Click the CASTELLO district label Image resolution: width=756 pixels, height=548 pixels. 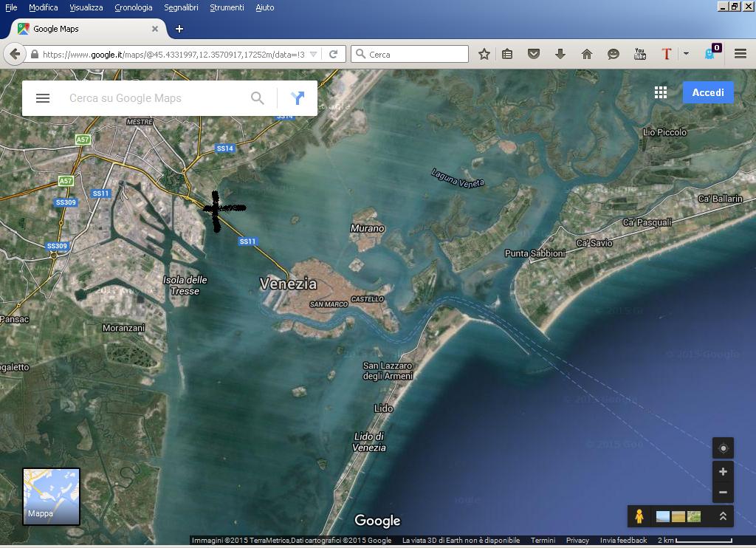pyautogui.click(x=368, y=299)
